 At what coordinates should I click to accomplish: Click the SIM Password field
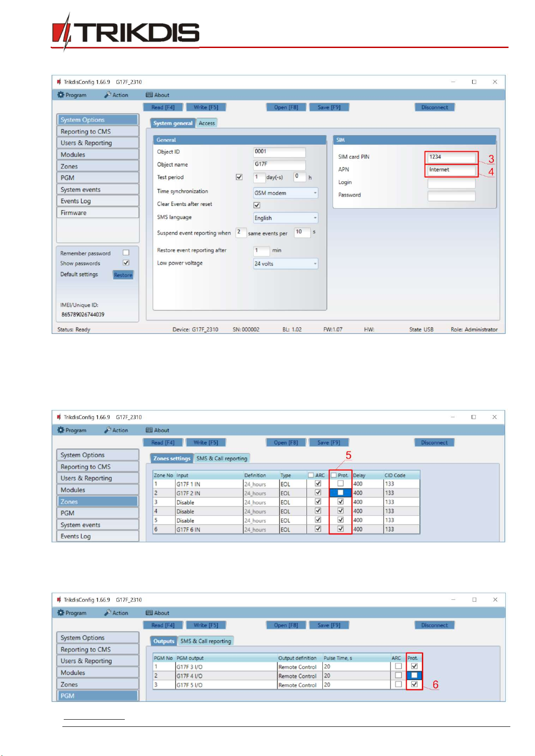click(x=451, y=196)
